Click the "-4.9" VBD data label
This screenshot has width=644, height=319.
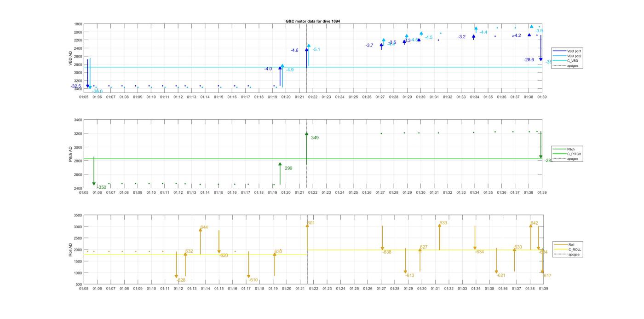tap(290, 70)
